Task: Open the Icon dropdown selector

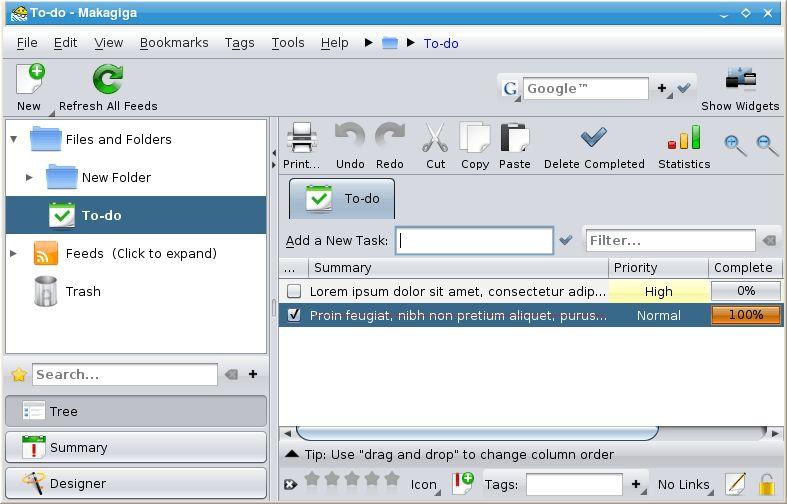Action: point(425,485)
